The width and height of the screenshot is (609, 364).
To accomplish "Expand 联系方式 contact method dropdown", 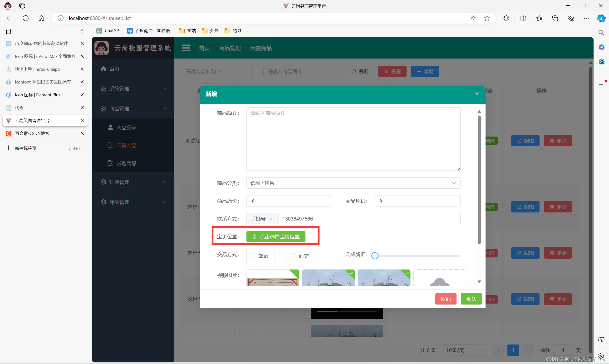I will click(x=262, y=218).
